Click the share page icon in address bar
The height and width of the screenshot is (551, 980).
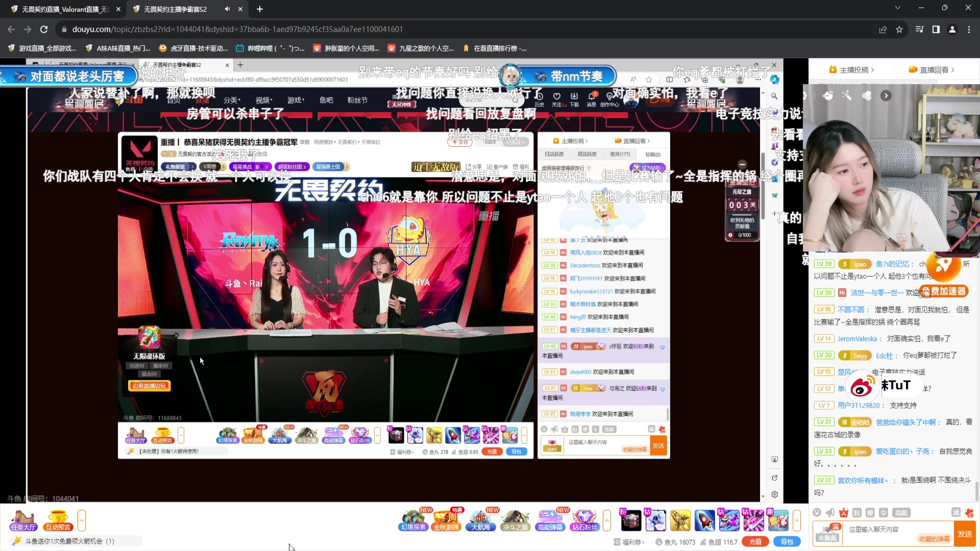click(x=883, y=30)
